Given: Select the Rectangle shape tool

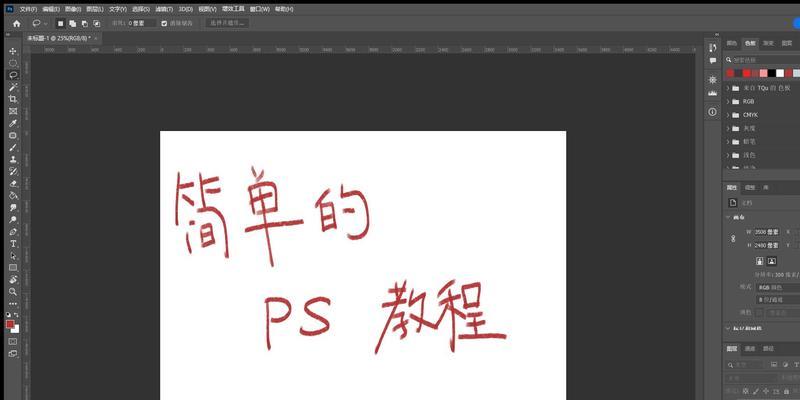Looking at the screenshot, I should [13, 267].
